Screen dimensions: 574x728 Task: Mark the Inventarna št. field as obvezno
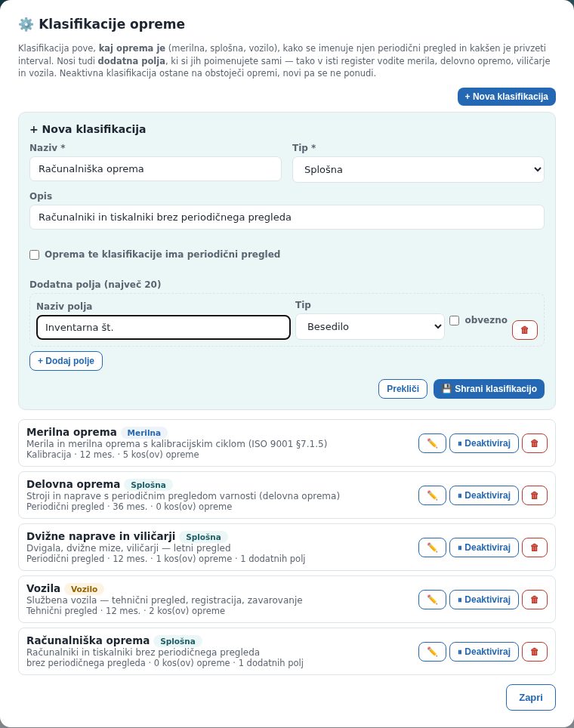454,320
